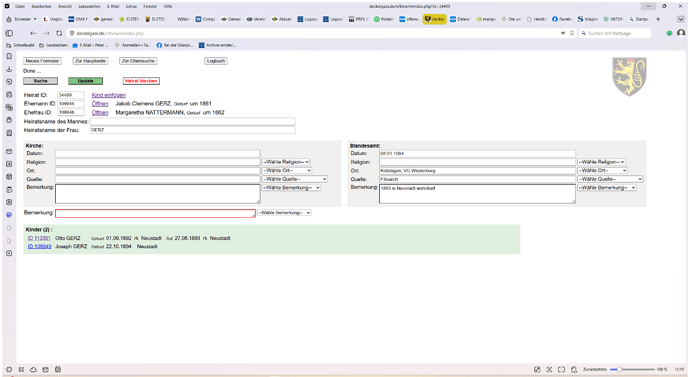The width and height of the screenshot is (690, 377).
Task: Open the Hilfe menu
Action: tap(168, 7)
